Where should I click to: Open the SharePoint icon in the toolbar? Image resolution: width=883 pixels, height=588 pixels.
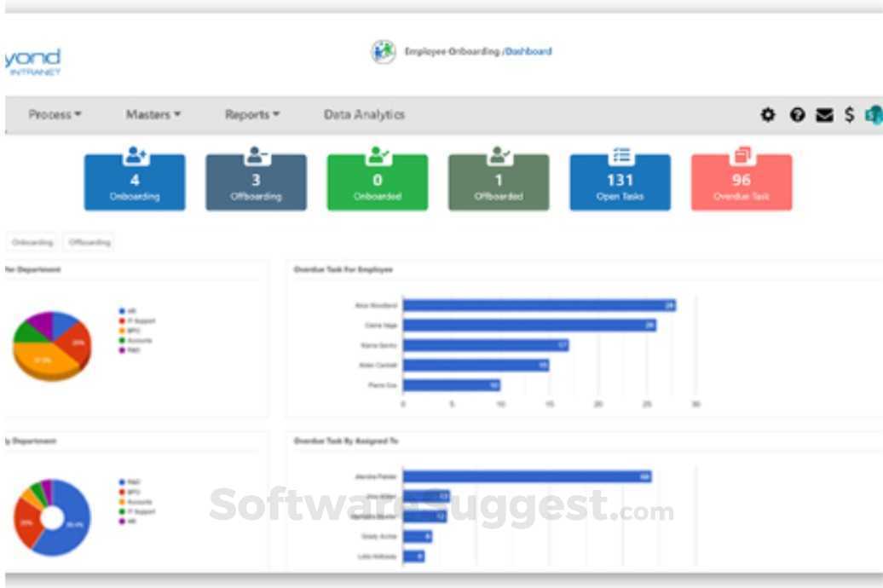872,114
